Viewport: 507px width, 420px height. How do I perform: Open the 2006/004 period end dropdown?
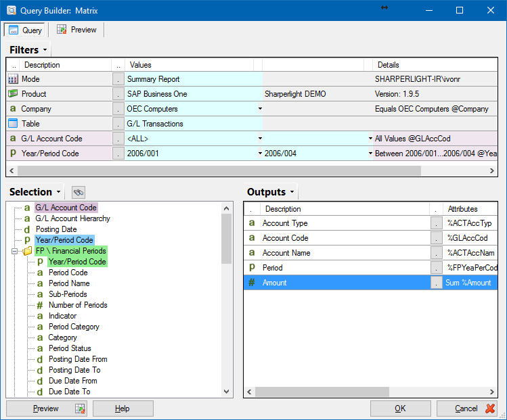tap(370, 154)
